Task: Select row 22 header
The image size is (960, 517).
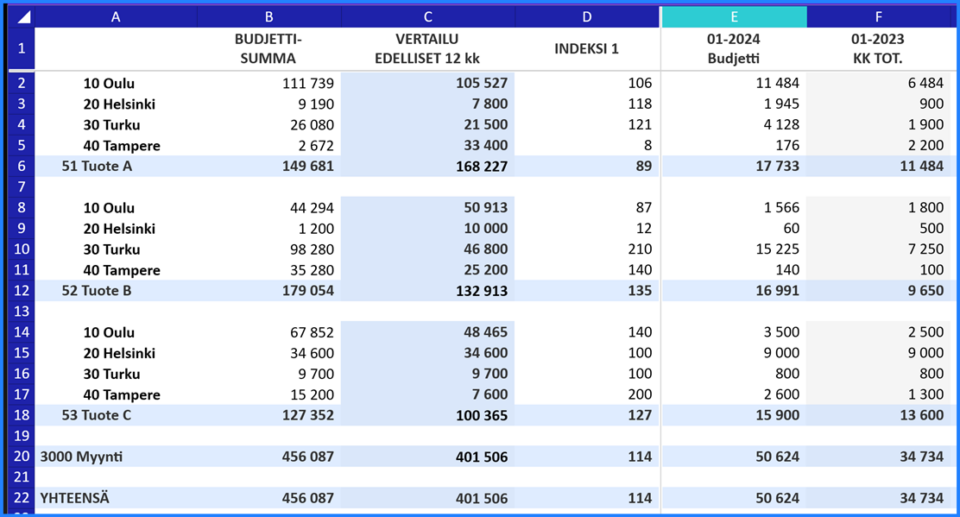Action: tap(21, 498)
